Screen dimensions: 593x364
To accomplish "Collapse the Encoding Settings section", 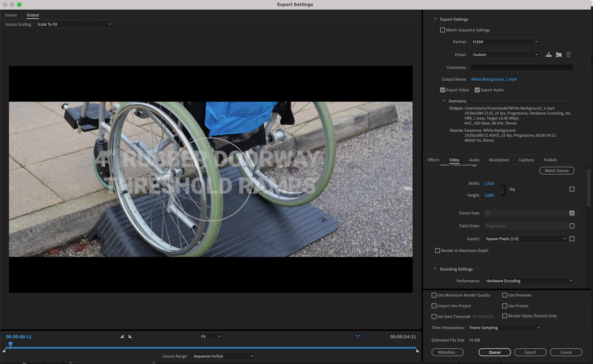I will click(x=435, y=269).
